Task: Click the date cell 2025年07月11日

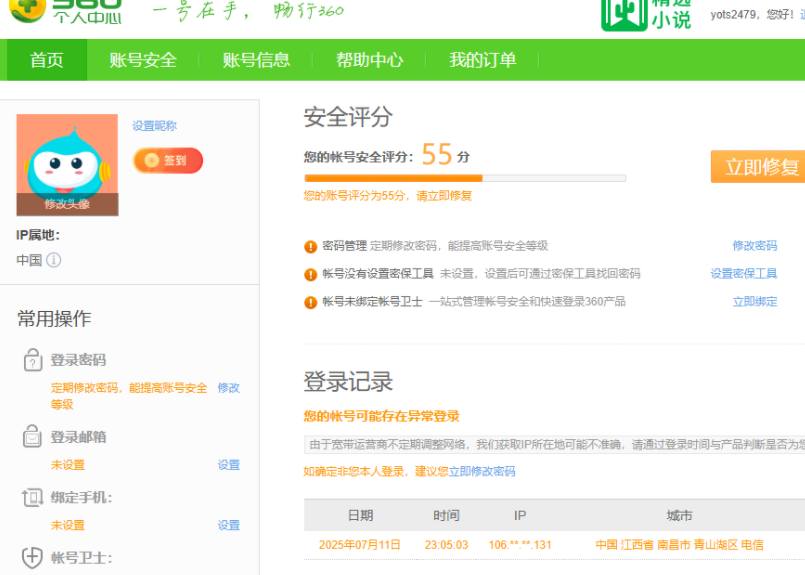Action: pyautogui.click(x=359, y=545)
